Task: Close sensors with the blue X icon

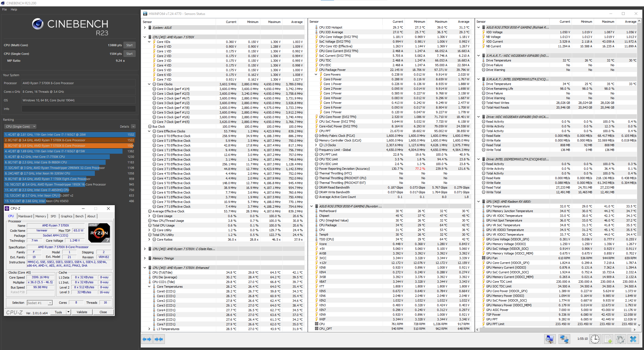Action: coord(633,339)
